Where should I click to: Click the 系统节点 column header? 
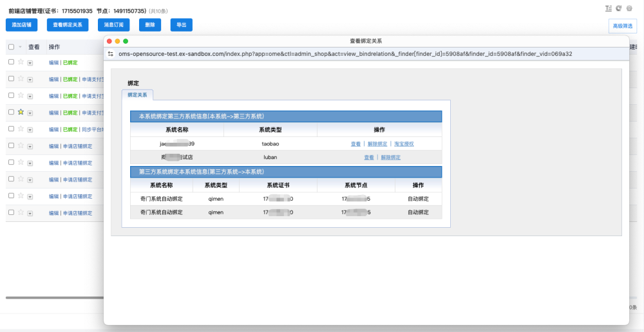(x=356, y=185)
